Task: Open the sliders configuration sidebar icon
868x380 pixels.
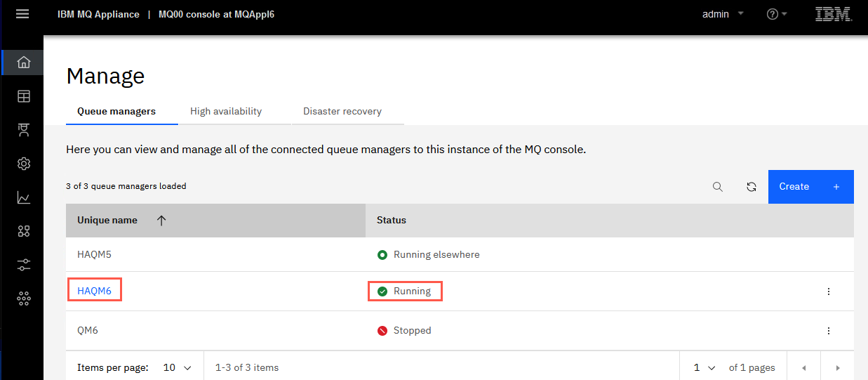Action: tap(24, 265)
